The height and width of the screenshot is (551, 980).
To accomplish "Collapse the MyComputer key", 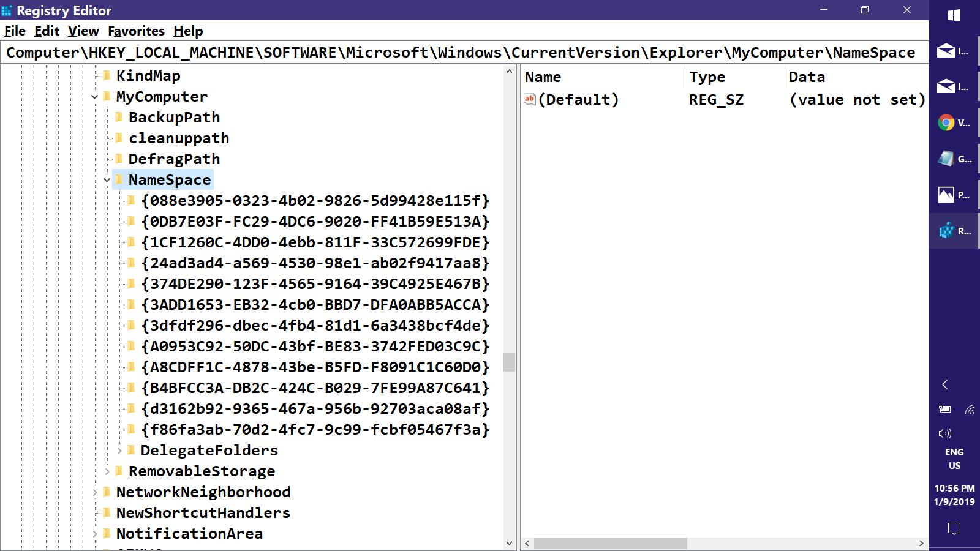I will pos(95,97).
